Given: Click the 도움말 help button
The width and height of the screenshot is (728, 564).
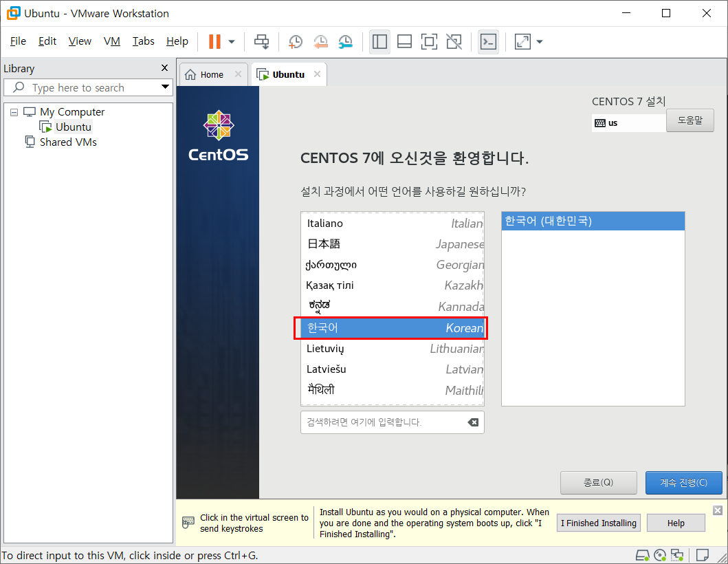Looking at the screenshot, I should (x=690, y=120).
